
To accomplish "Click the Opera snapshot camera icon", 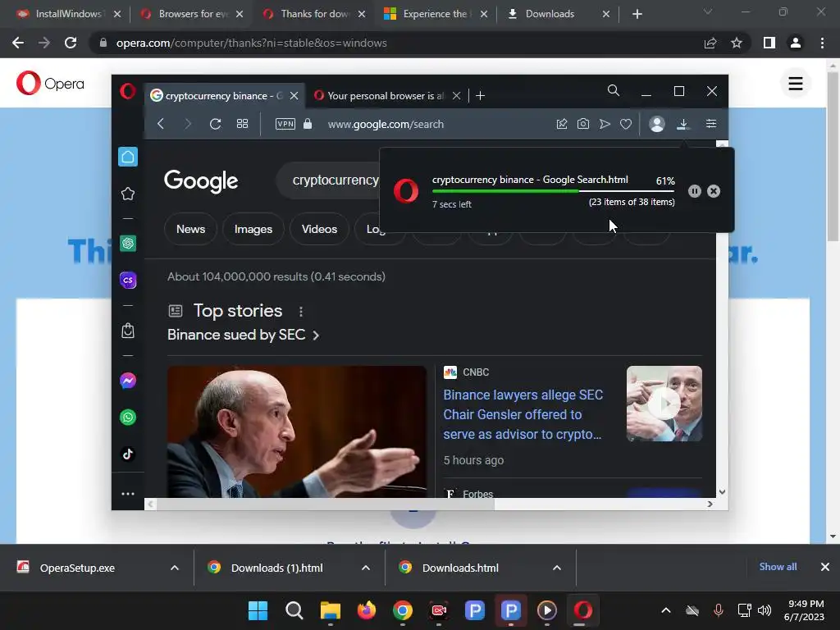I will click(x=583, y=125).
